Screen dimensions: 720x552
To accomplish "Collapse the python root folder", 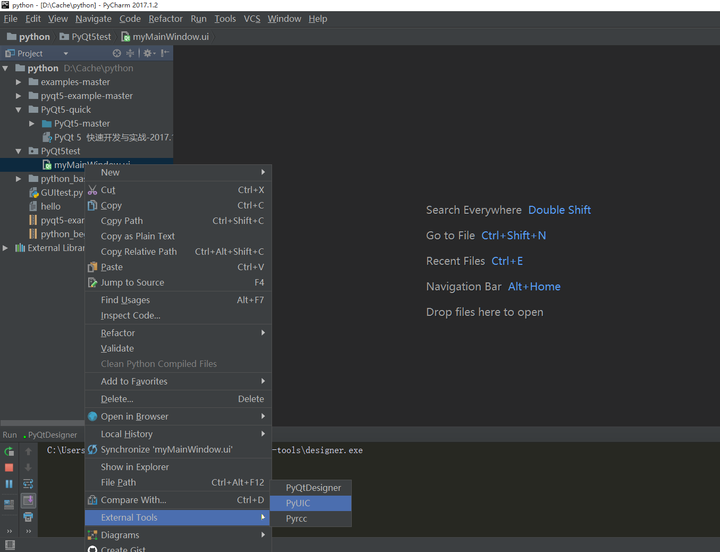I will pyautogui.click(x=6, y=68).
